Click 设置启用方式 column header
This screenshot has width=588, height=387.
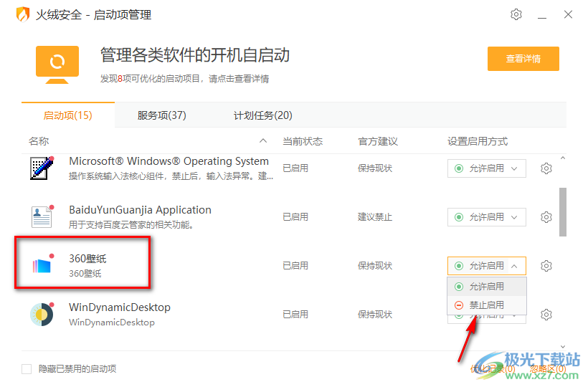click(x=478, y=141)
